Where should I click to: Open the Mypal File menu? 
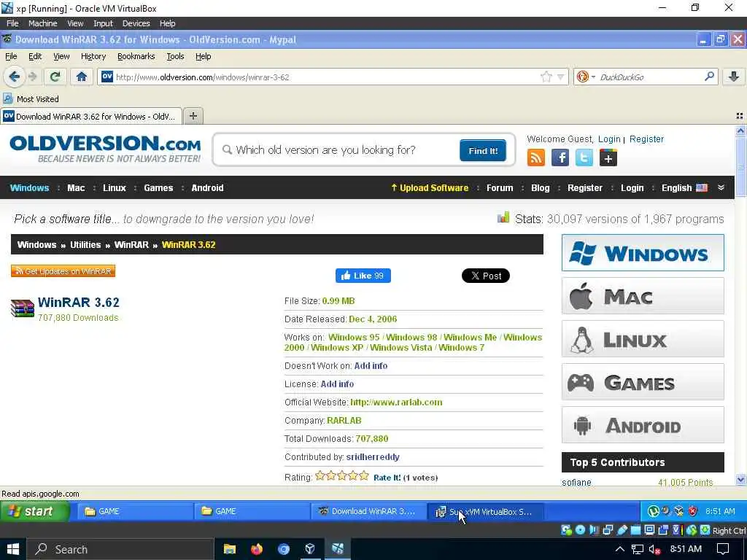click(11, 56)
